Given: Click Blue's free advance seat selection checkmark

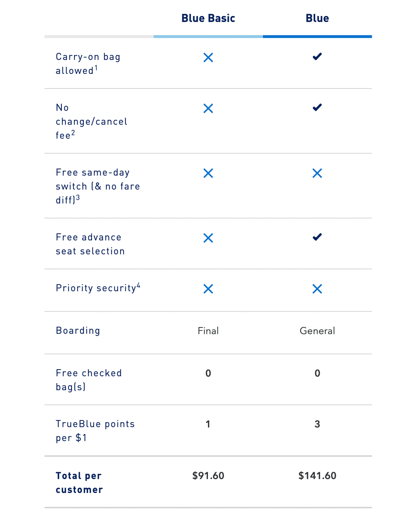Looking at the screenshot, I should (317, 237).
